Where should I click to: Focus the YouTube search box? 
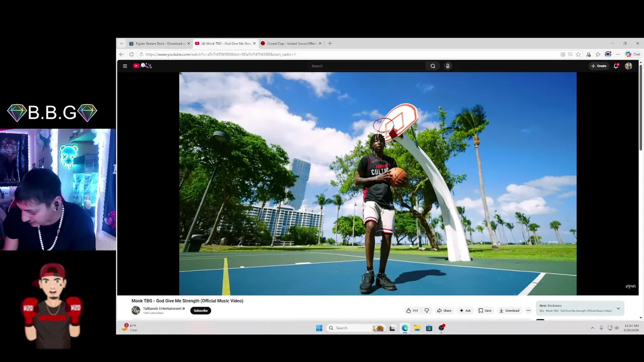(x=367, y=66)
